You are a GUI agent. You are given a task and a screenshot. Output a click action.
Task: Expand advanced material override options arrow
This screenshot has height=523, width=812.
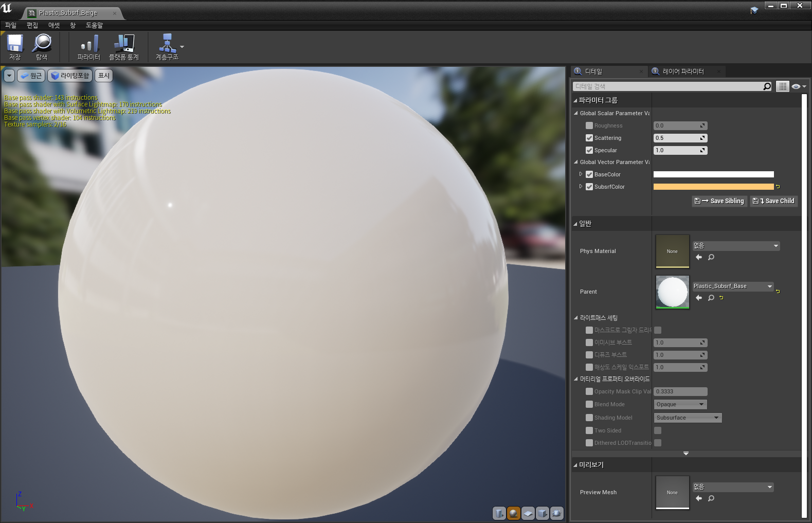pos(685,454)
